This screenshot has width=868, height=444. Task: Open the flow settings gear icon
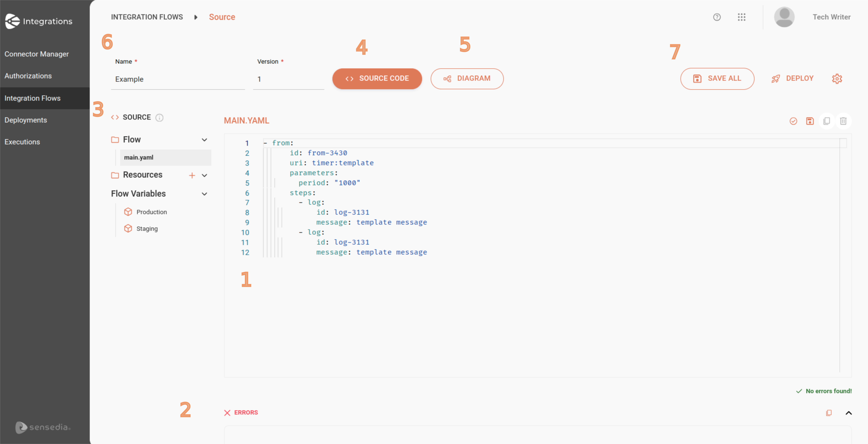(x=837, y=79)
